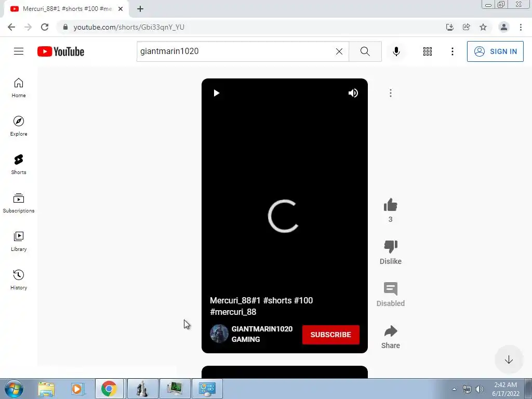This screenshot has height=399, width=532.
Task: Like this short
Action: point(391,205)
